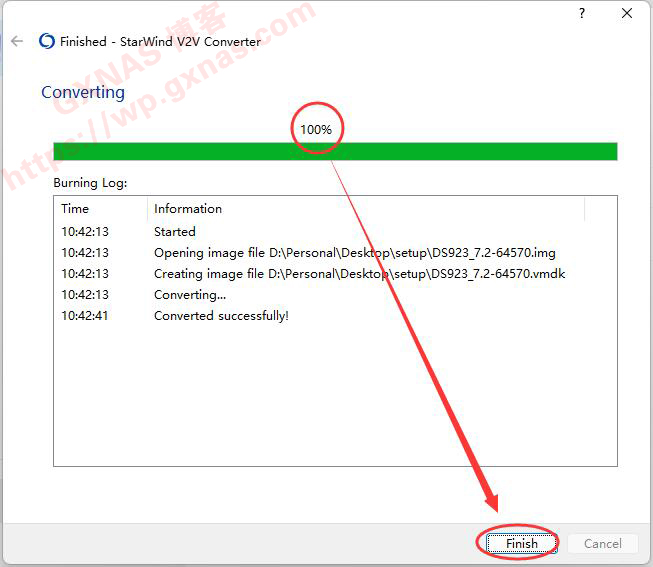
Task: Click the greyed-out Cancel button
Action: (602, 543)
